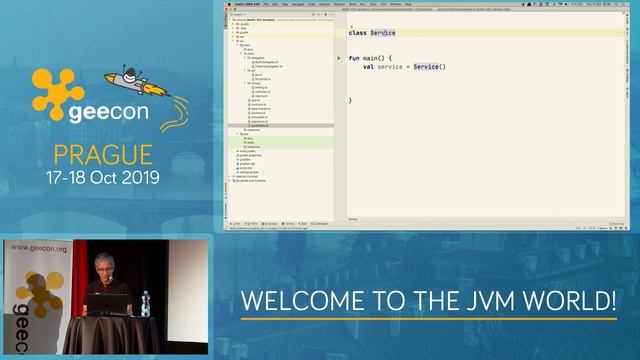The height and width of the screenshot is (360, 640).
Task: Click the class keyword in editor
Action: click(358, 33)
